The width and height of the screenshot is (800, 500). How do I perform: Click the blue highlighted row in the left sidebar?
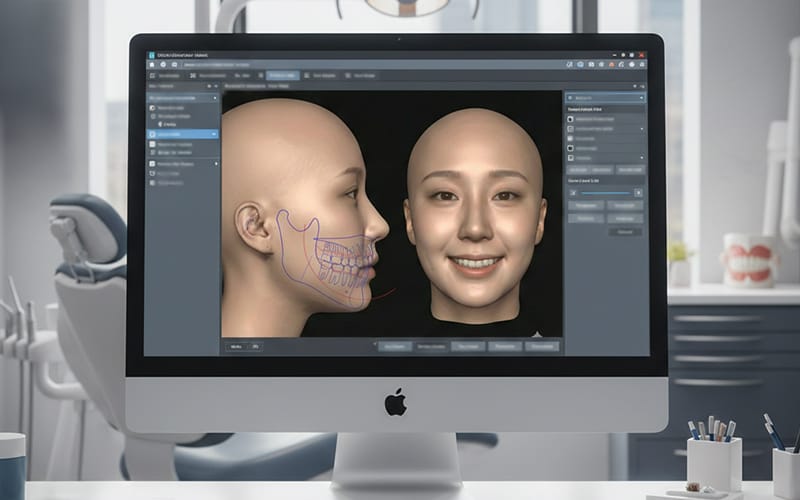click(x=183, y=134)
